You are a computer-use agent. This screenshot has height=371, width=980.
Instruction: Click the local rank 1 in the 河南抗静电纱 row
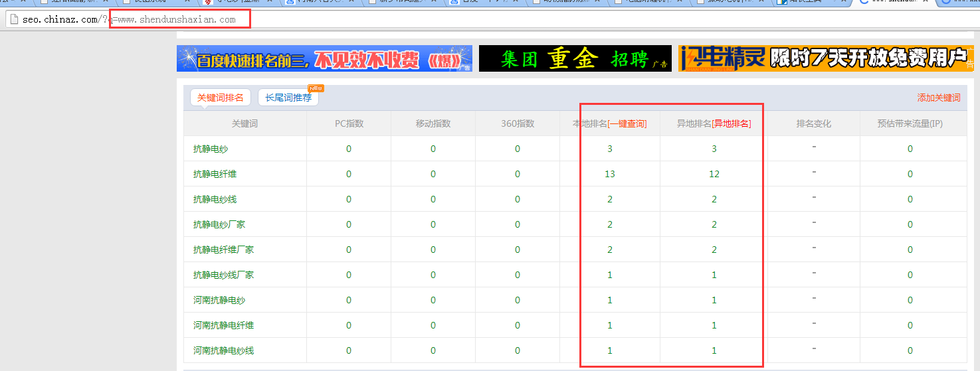point(610,300)
